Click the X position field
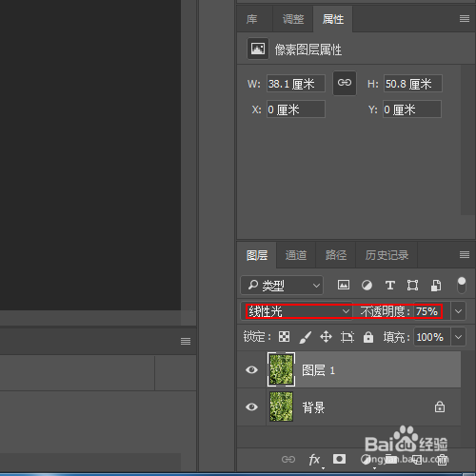This screenshot has height=476, width=476. (296, 109)
